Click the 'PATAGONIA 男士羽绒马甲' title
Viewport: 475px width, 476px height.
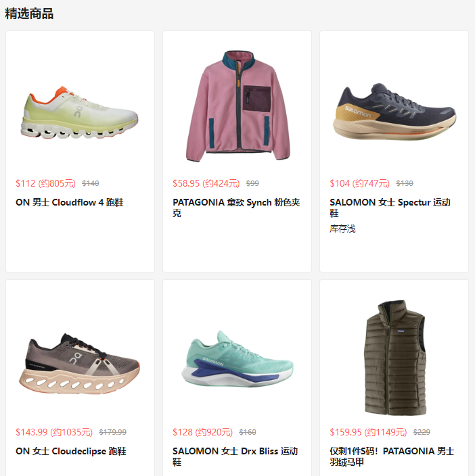point(392,457)
